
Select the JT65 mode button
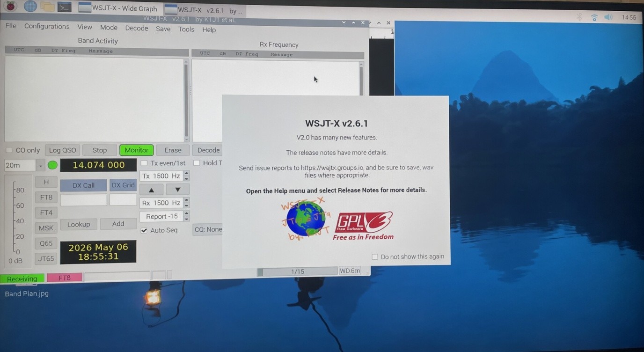[46, 258]
